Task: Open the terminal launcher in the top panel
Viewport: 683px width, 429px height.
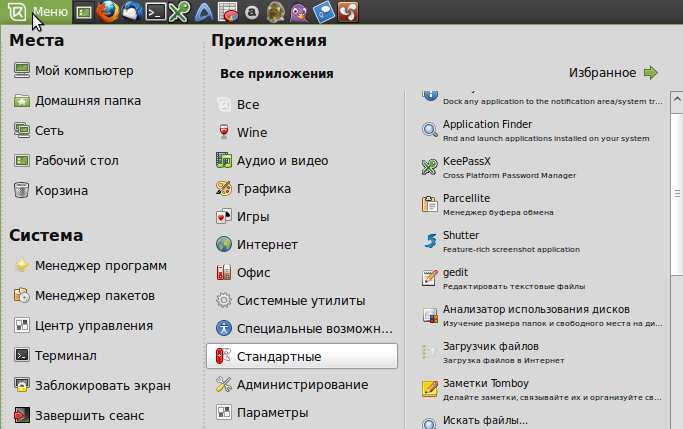Action: (x=155, y=12)
